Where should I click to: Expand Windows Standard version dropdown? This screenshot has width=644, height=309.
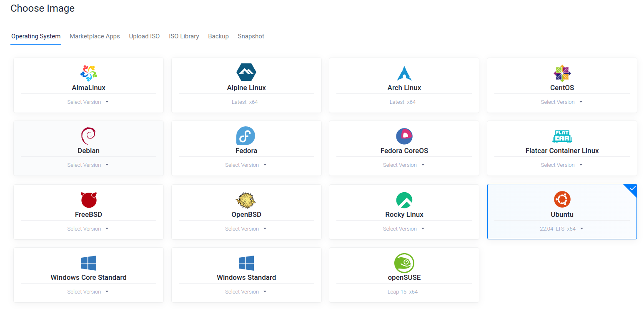(x=246, y=291)
